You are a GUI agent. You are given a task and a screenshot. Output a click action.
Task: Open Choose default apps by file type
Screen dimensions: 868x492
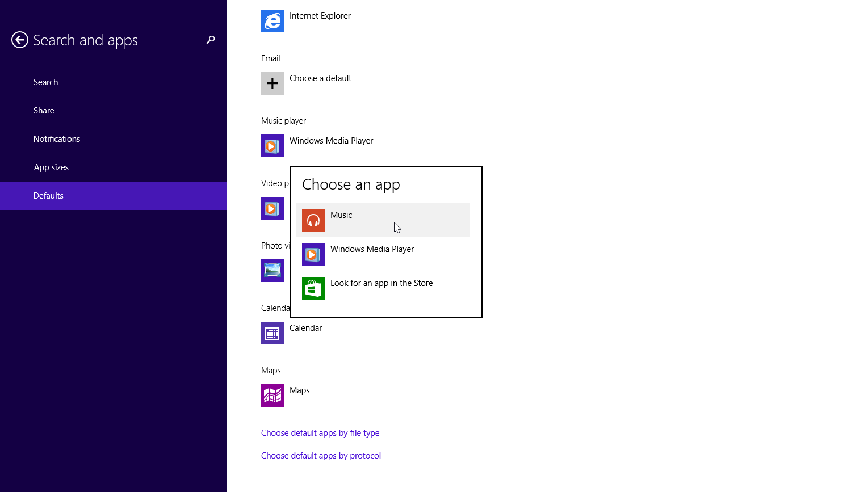(320, 433)
